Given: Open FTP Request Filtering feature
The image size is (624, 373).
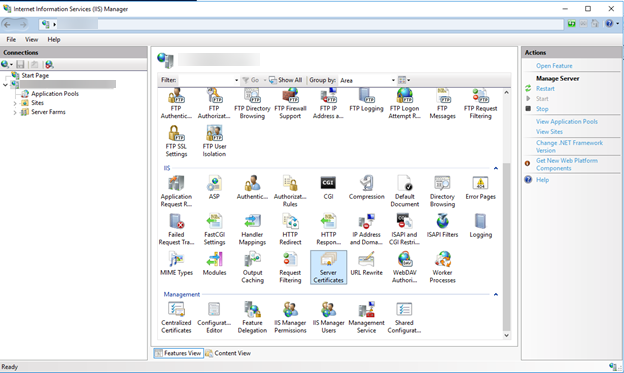Looking at the screenshot, I should tap(480, 104).
